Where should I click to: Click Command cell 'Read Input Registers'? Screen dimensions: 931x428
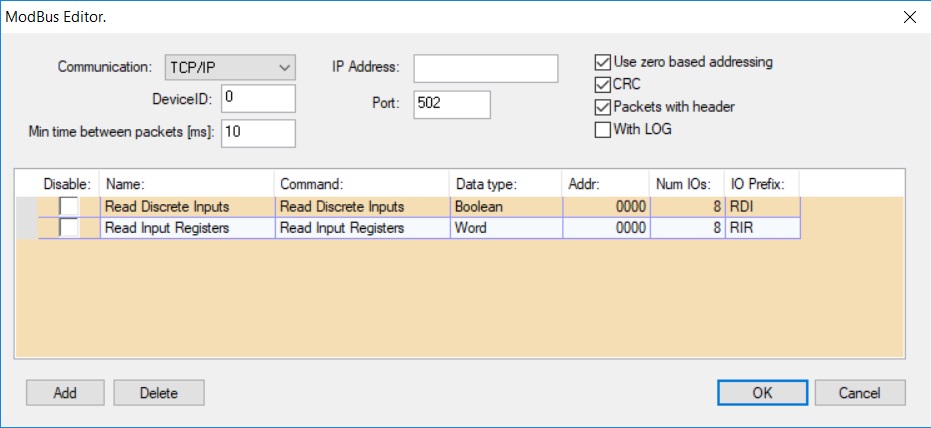pyautogui.click(x=362, y=228)
